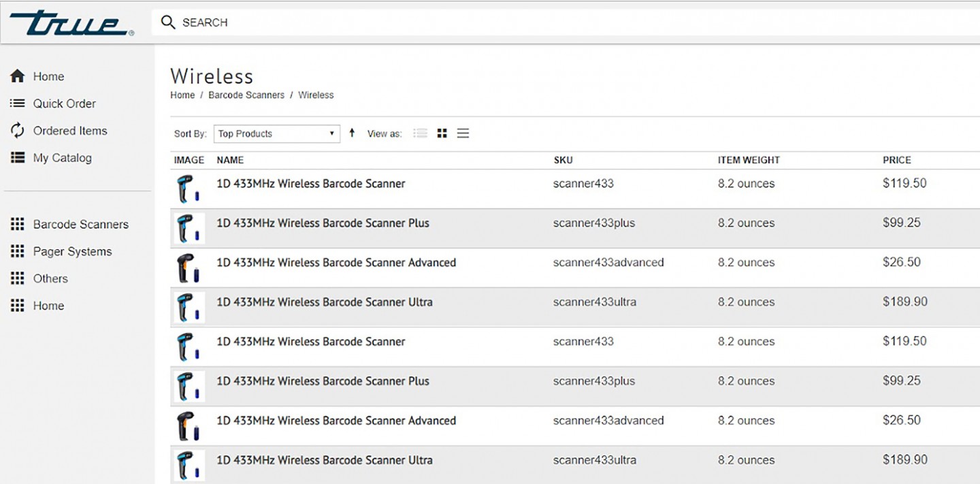980x484 pixels.
Task: Open the scanner433plus product thumbnail image
Action: click(189, 228)
